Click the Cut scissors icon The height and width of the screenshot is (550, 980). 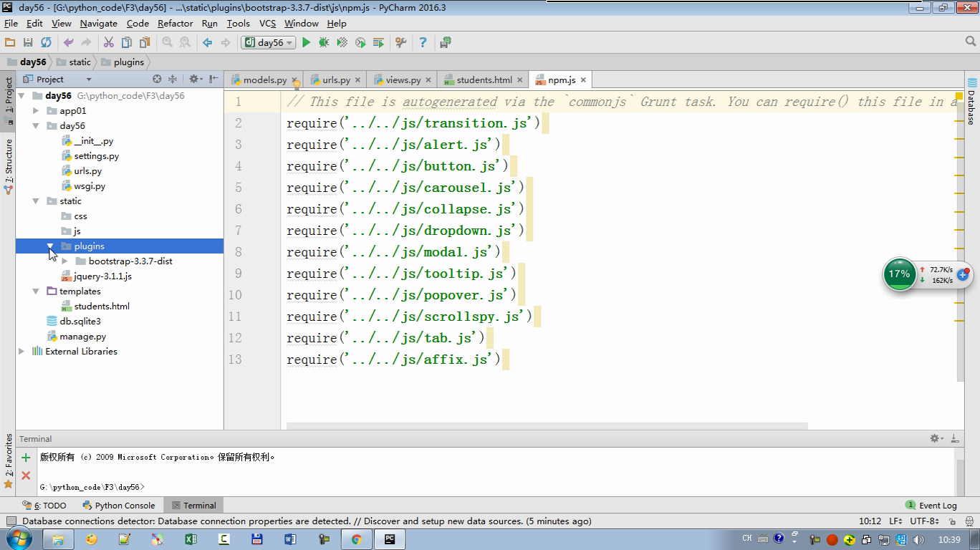[x=109, y=43]
